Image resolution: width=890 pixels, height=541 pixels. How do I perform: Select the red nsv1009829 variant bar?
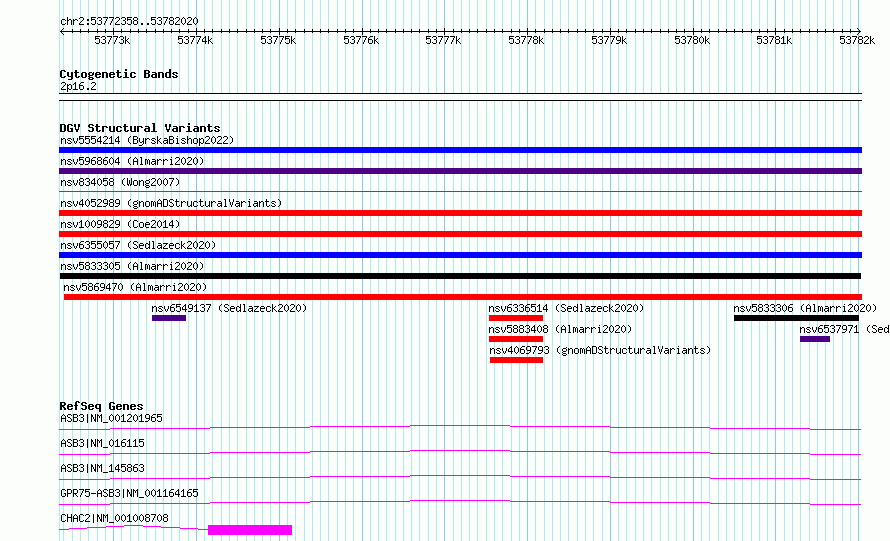tap(460, 234)
